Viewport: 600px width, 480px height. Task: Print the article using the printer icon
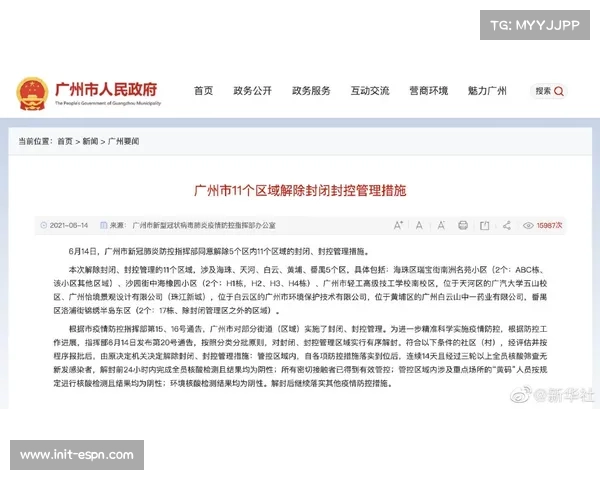463,225
